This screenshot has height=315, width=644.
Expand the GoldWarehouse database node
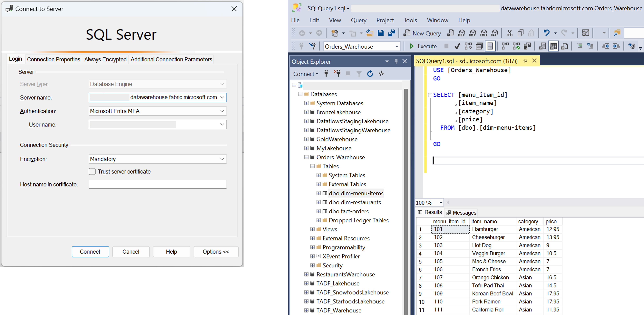[x=306, y=139]
